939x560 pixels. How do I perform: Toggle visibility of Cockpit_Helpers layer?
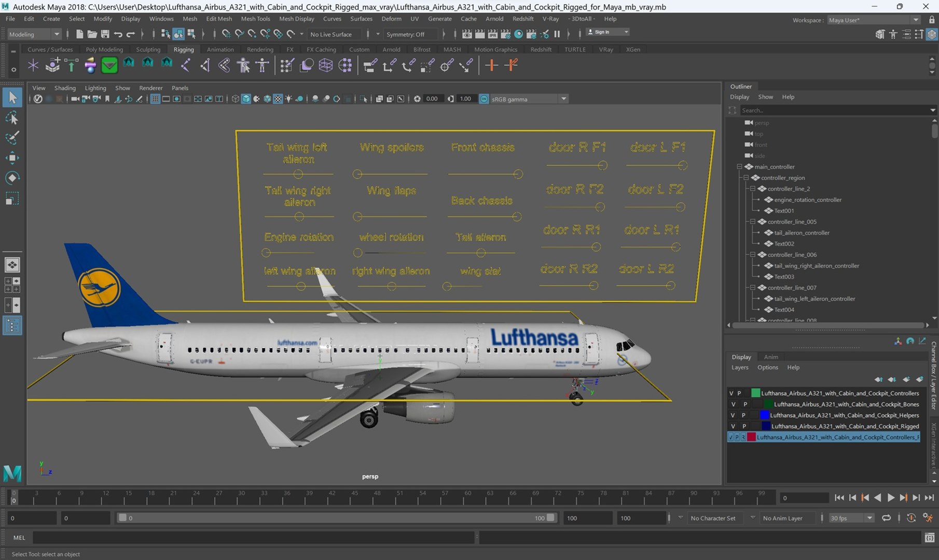[733, 415]
